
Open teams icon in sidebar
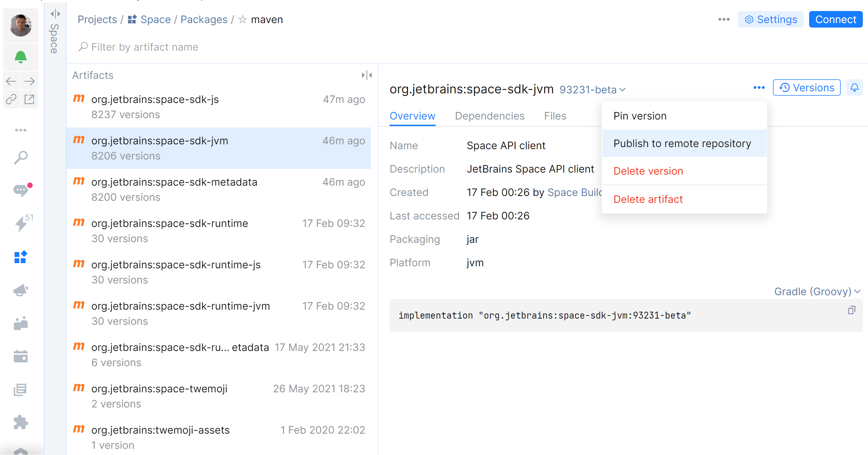pos(21,323)
